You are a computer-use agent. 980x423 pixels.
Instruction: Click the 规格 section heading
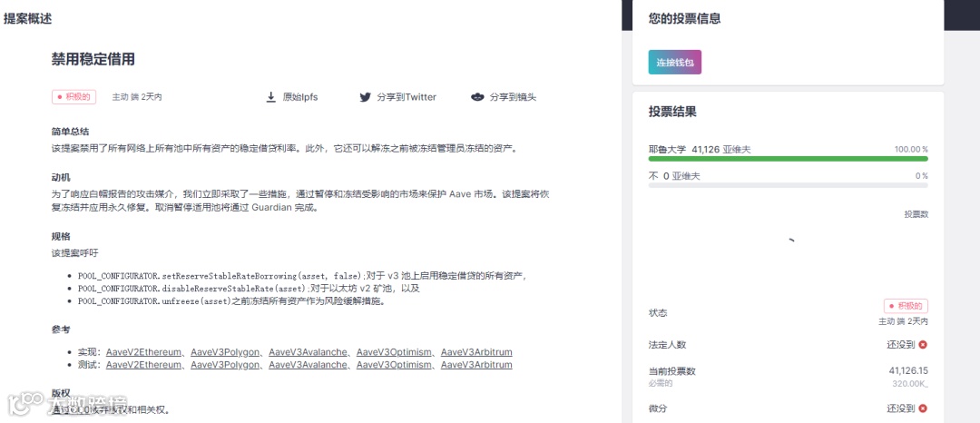[x=61, y=236]
